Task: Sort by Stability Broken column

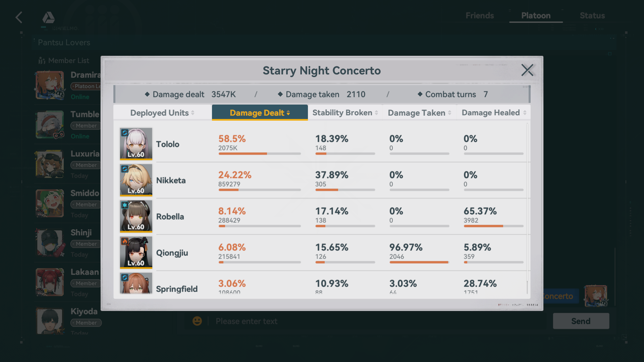Action: point(345,113)
